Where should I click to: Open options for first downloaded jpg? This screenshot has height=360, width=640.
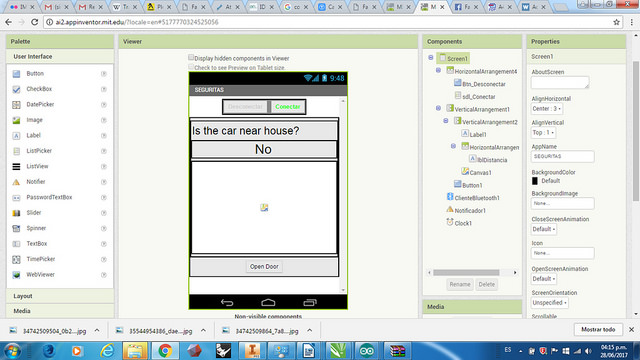(97, 331)
